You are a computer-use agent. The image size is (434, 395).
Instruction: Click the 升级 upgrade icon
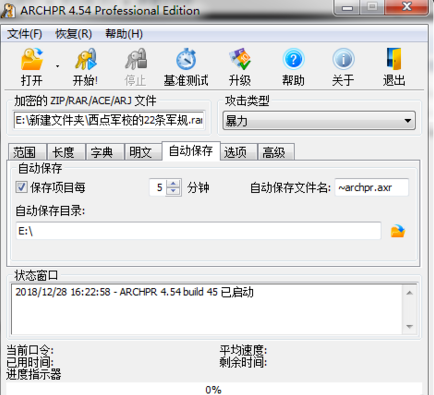click(x=240, y=59)
